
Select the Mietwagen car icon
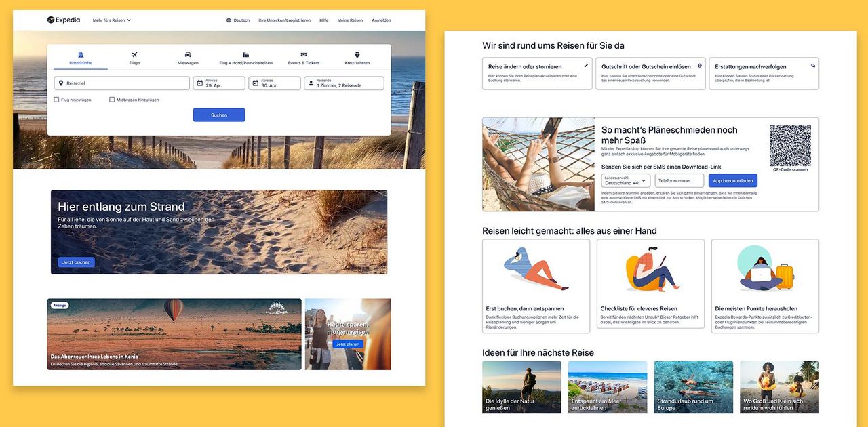(x=188, y=54)
